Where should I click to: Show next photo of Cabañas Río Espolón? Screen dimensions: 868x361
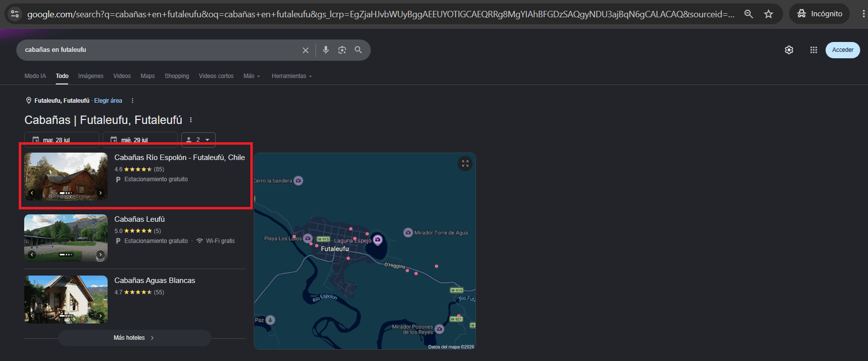[101, 193]
